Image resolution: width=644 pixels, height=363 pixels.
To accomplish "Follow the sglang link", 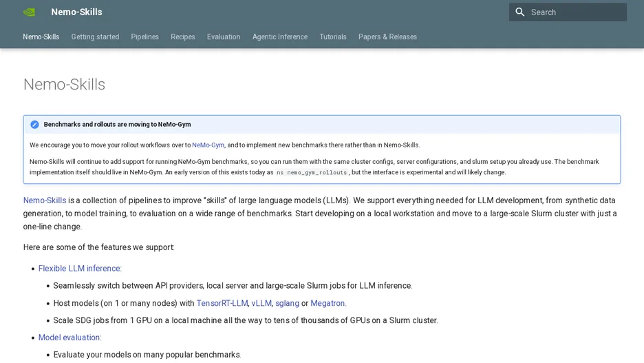I will (288, 303).
